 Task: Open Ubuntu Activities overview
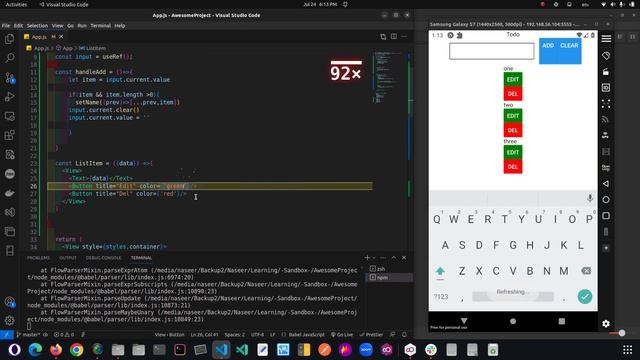[16, 4]
